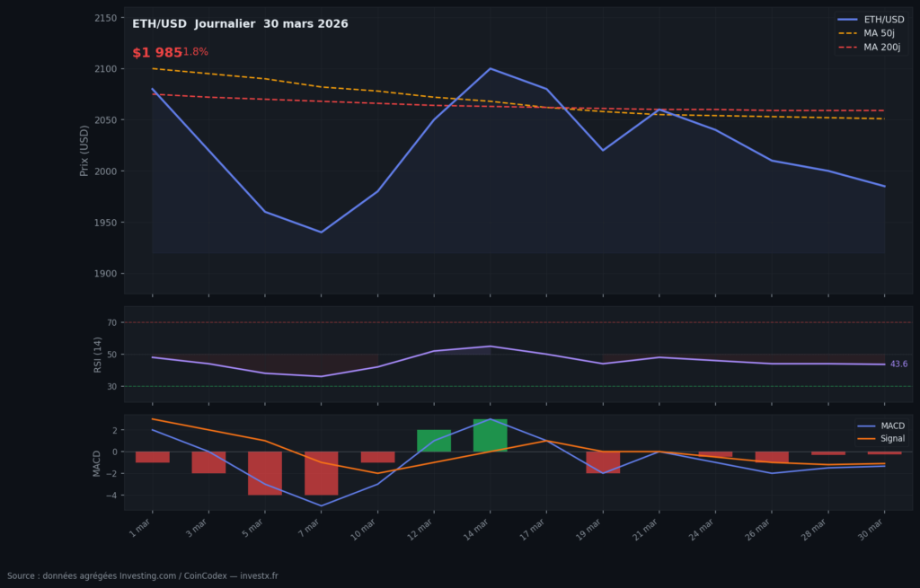Open the RSI (14) period setting
The height and width of the screenshot is (588, 920).
pos(100,354)
